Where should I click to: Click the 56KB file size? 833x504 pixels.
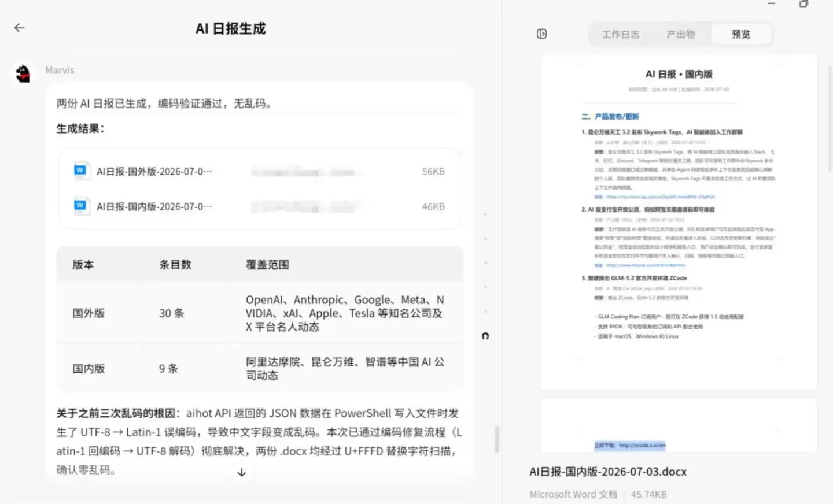433,172
